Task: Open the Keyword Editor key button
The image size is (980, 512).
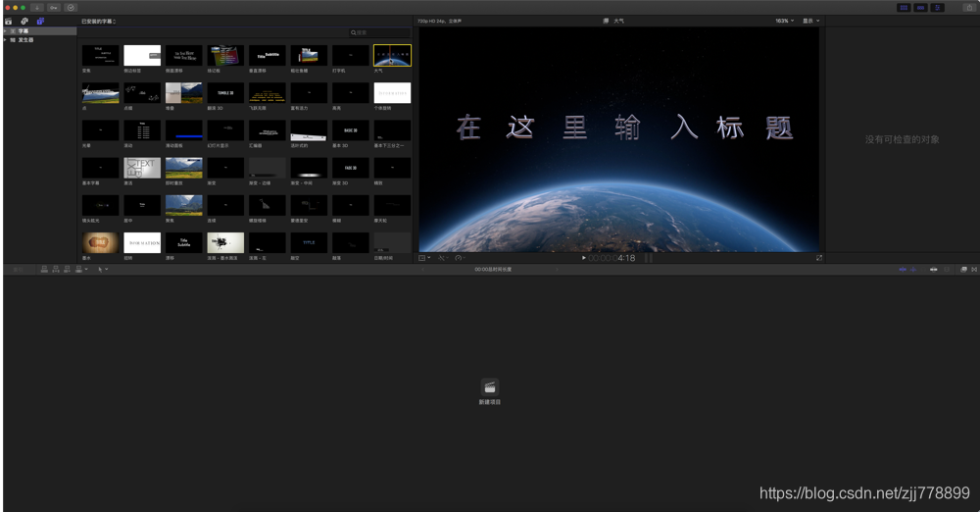Action: coord(54,8)
